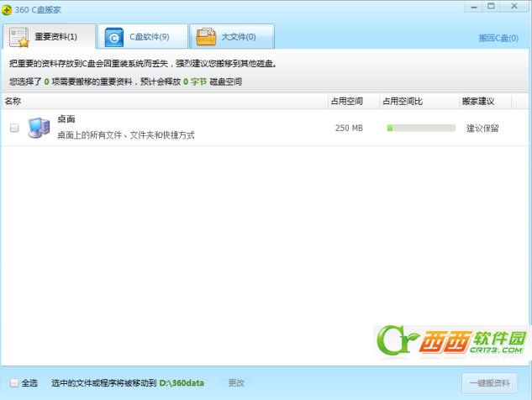532x400 pixels.
Task: Click the 一键搬资料 button
Action: [x=490, y=383]
